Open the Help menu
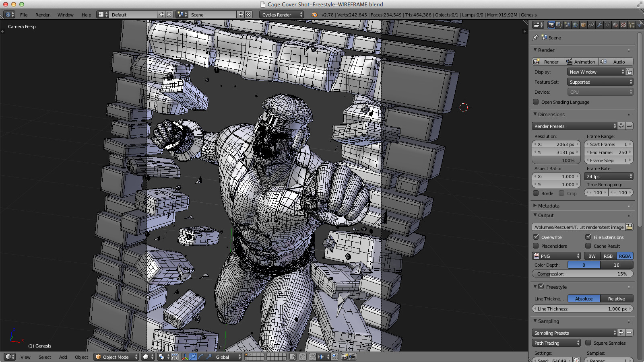Image resolution: width=644 pixels, height=362 pixels. [x=86, y=14]
